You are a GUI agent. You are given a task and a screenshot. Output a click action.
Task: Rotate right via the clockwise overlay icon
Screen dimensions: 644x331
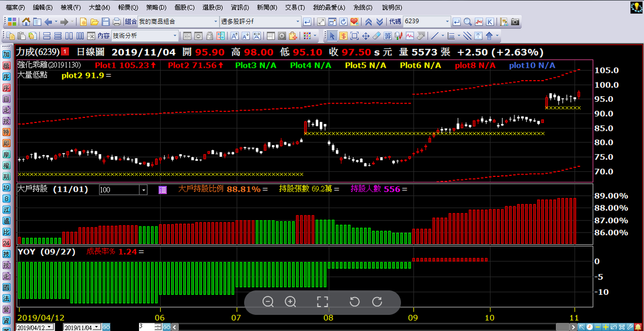pyautogui.click(x=377, y=302)
